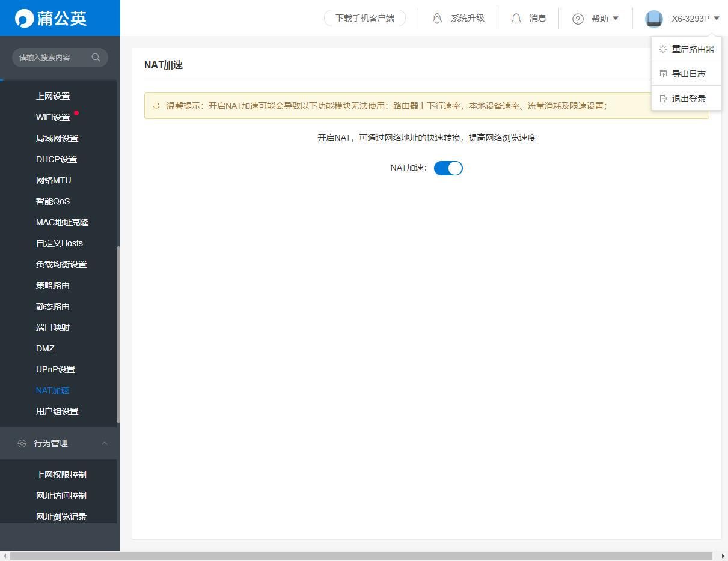
Task: Open the 端口映射 settings page
Action: 53,327
